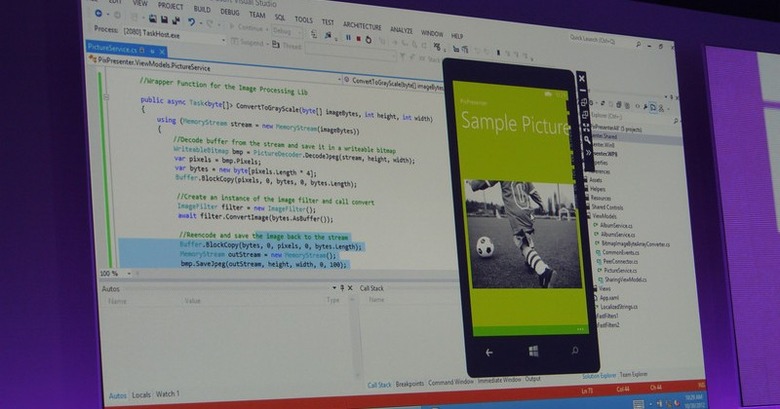This screenshot has width=780, height=409.
Task: Open the BUILD menu
Action: [x=201, y=9]
